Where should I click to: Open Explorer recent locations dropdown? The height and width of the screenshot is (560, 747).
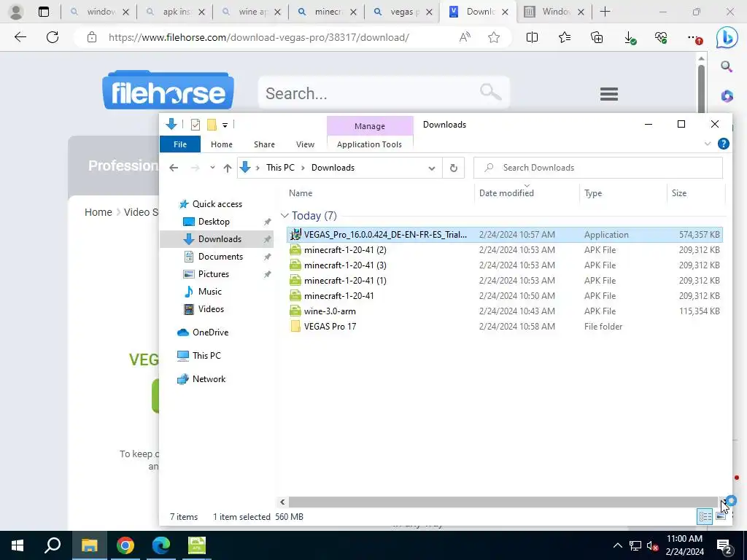212,168
